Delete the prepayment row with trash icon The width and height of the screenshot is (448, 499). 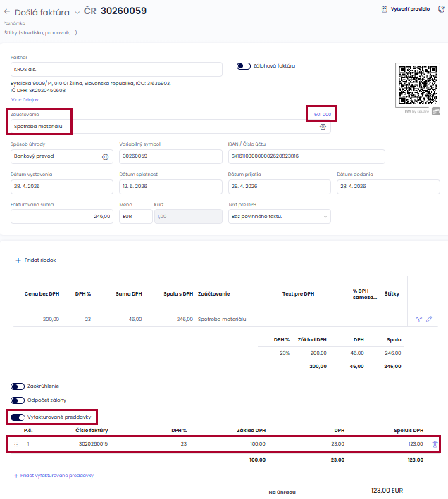[435, 444]
